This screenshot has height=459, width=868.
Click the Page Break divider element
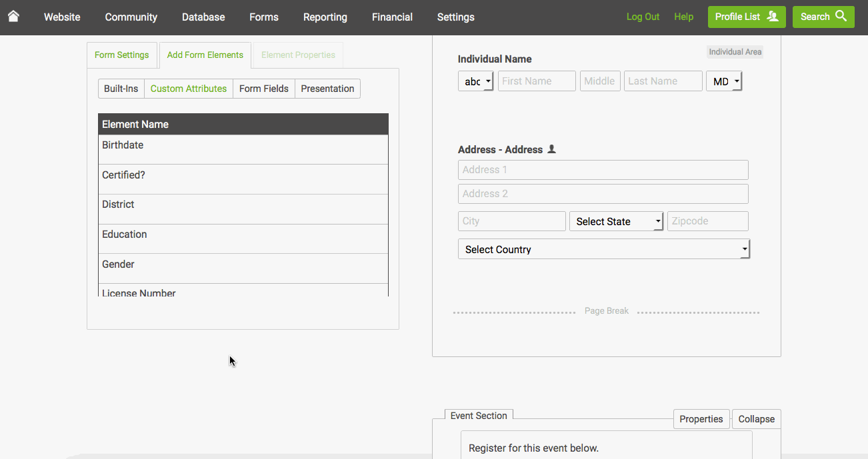[606, 310]
